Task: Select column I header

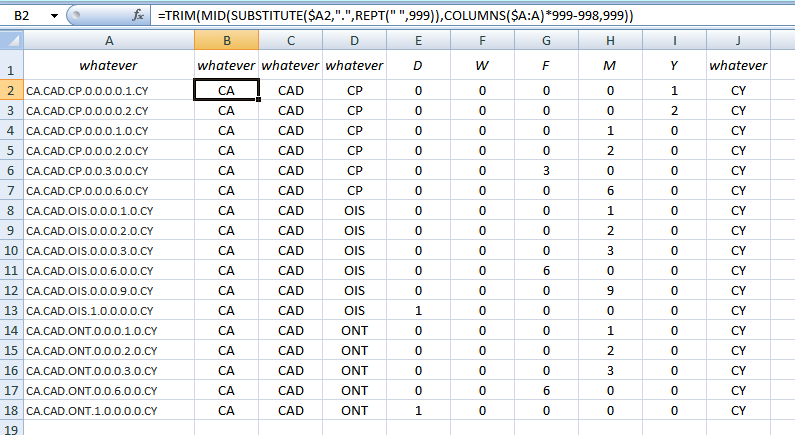Action: tap(674, 41)
